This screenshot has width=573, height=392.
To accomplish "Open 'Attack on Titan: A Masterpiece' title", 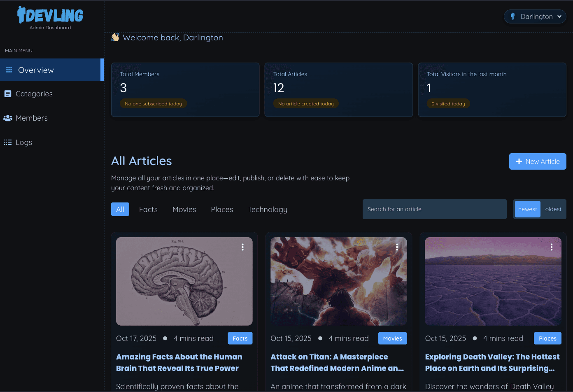I will [x=337, y=363].
